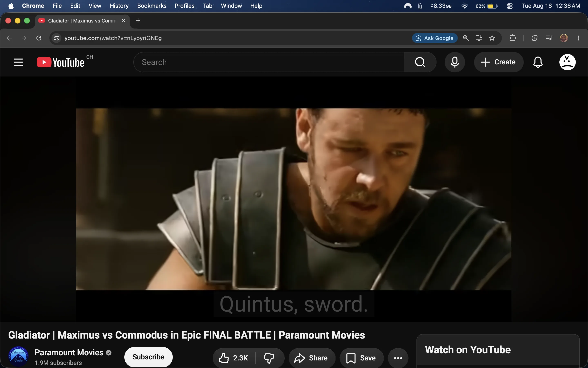This screenshot has width=588, height=368.
Task: Open the Help menu
Action: (256, 6)
